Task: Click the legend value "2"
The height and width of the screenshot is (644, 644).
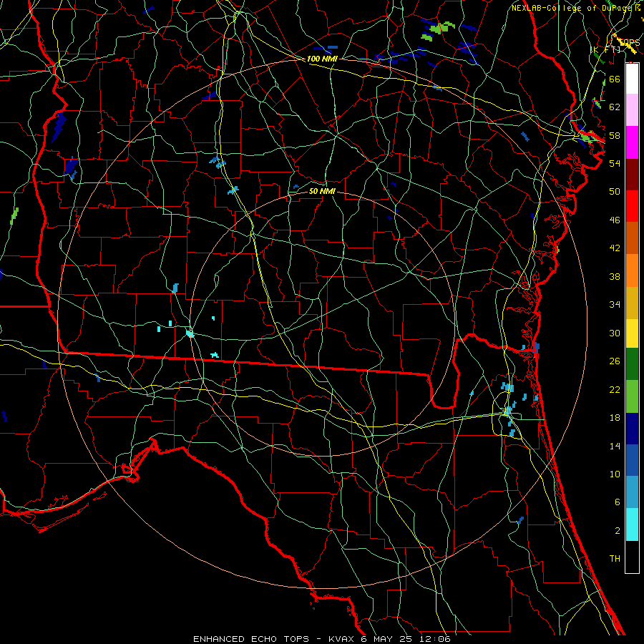Action: 617,531
